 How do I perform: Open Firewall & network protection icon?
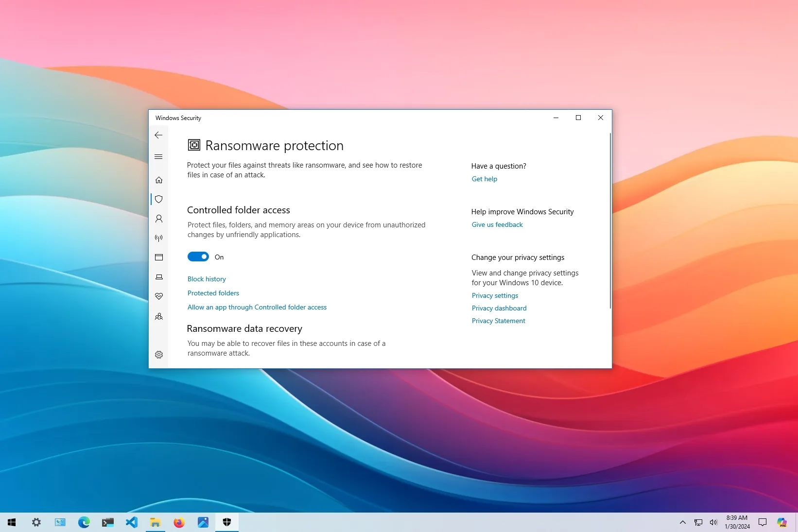coord(158,238)
